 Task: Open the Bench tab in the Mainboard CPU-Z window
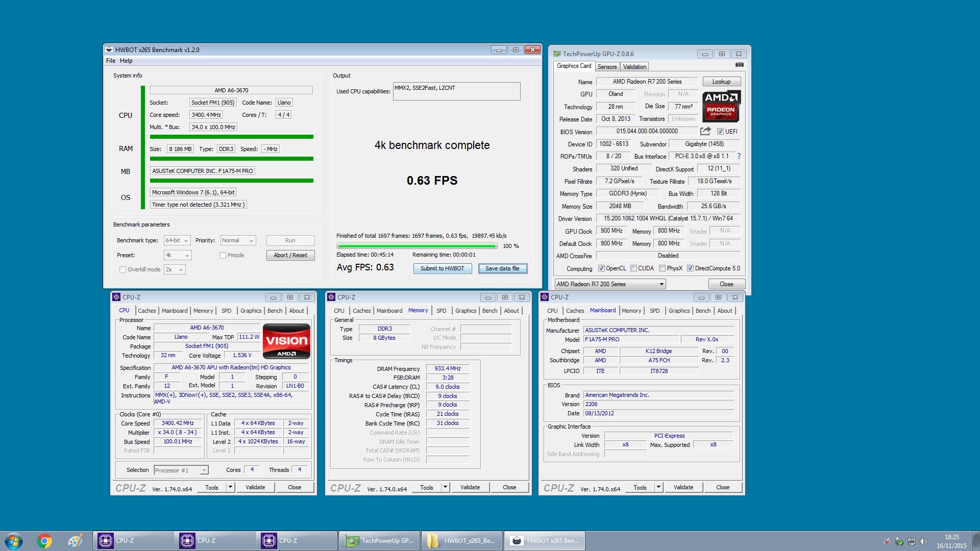click(x=703, y=311)
